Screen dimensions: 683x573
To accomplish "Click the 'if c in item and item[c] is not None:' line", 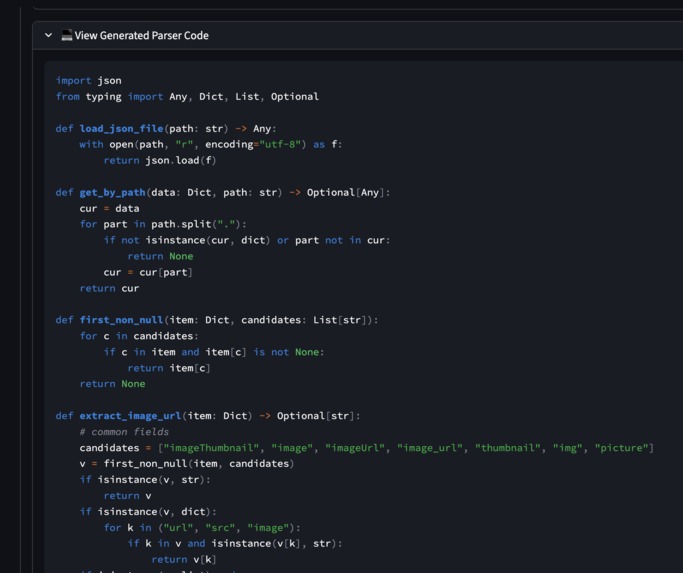I will 214,352.
